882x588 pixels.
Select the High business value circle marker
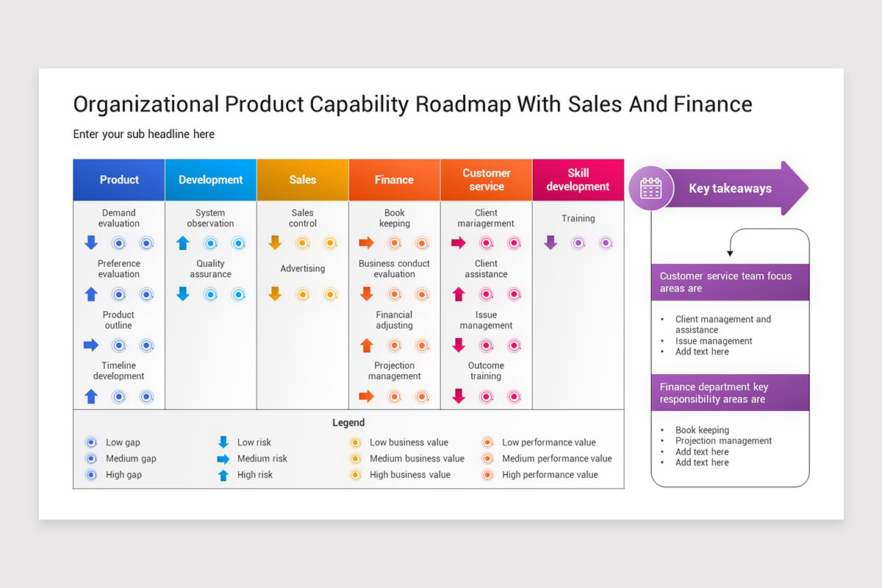355,475
